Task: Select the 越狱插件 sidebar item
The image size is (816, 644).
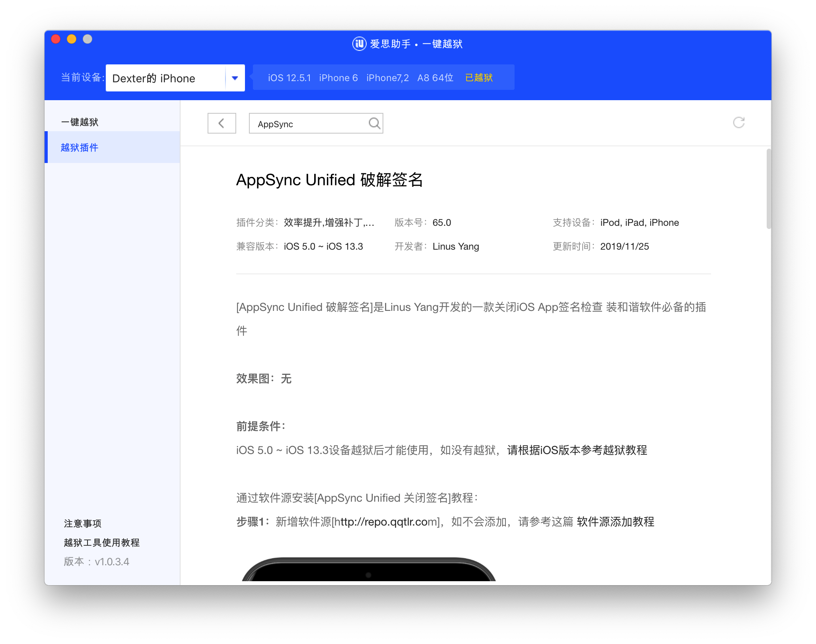Action: pyautogui.click(x=80, y=147)
